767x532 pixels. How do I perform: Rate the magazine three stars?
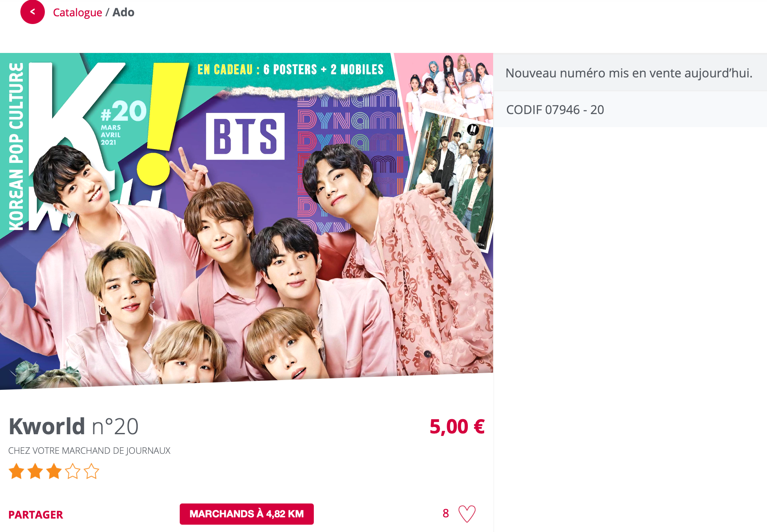pos(54,471)
